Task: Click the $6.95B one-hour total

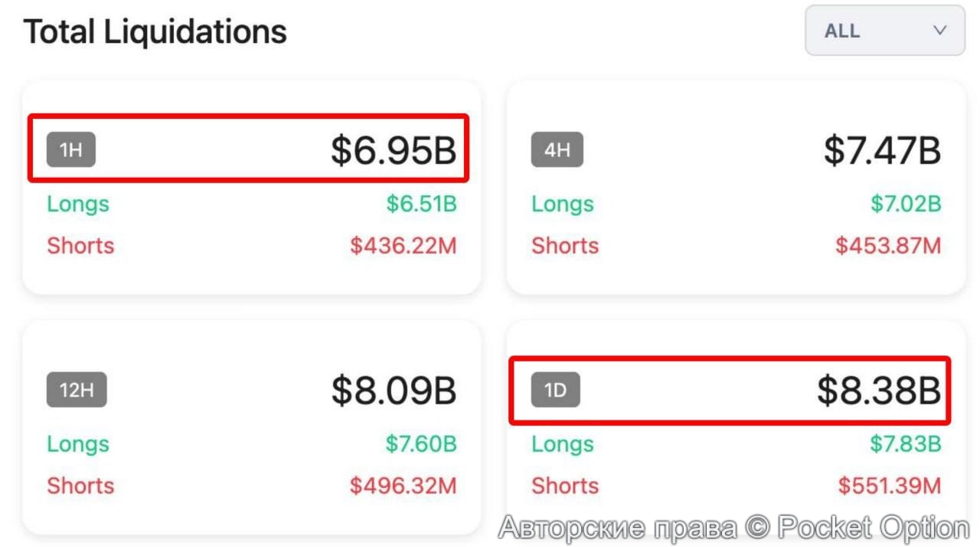Action: click(x=393, y=150)
